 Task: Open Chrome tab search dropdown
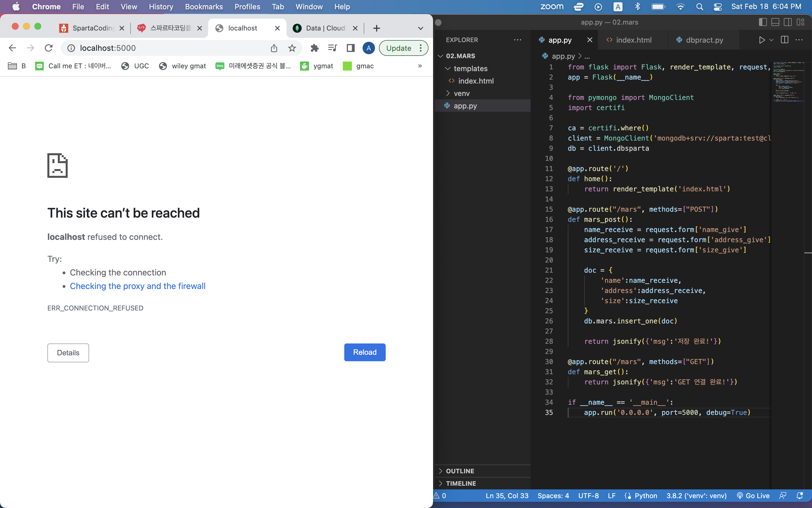[420, 28]
